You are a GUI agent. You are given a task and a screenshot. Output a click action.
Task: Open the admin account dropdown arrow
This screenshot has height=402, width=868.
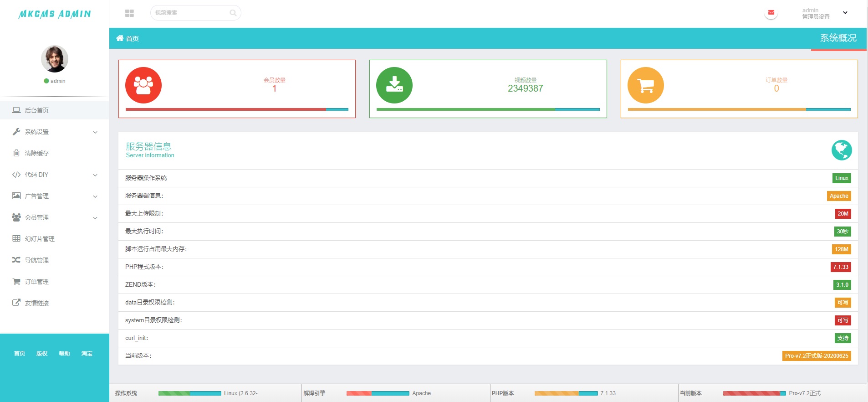coord(845,13)
